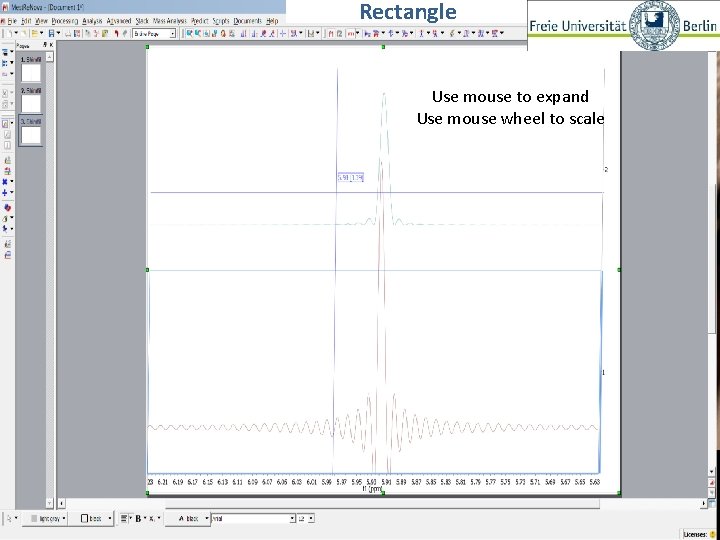The width and height of the screenshot is (720, 540).
Task: Close the Pages panel
Action: point(51,45)
